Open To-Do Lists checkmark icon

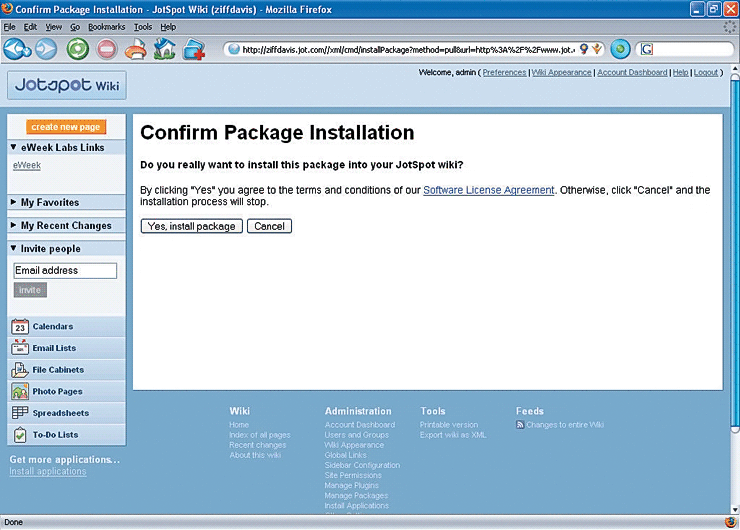tap(20, 435)
